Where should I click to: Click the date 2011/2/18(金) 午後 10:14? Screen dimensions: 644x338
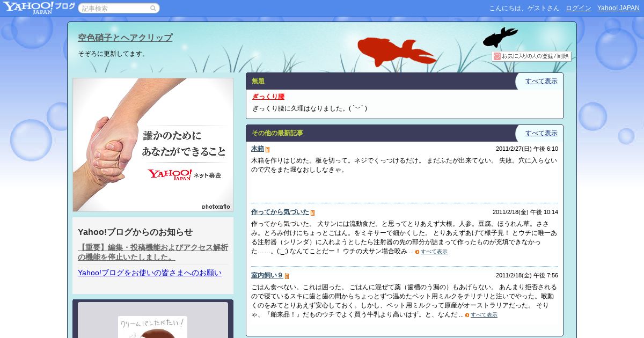click(525, 212)
